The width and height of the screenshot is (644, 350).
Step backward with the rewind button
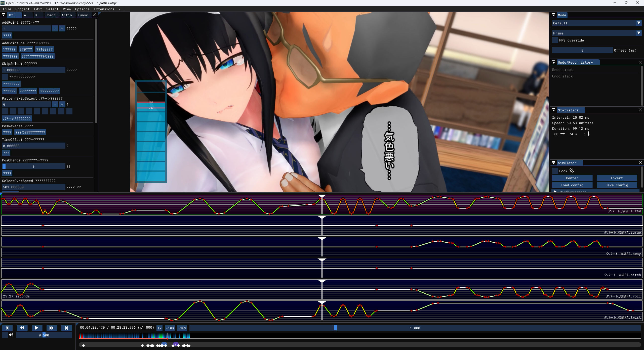[22, 328]
